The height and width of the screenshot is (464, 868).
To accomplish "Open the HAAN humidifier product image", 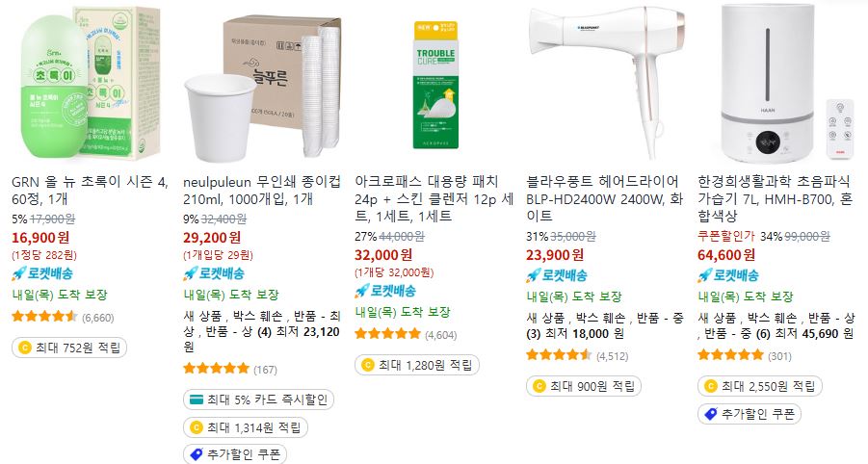I will click(778, 84).
